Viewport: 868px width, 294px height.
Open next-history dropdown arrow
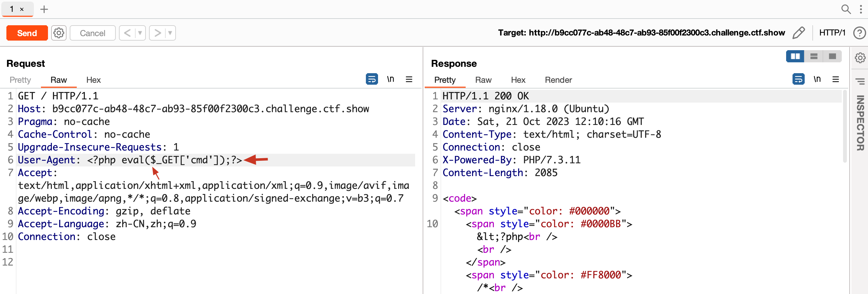pos(170,33)
